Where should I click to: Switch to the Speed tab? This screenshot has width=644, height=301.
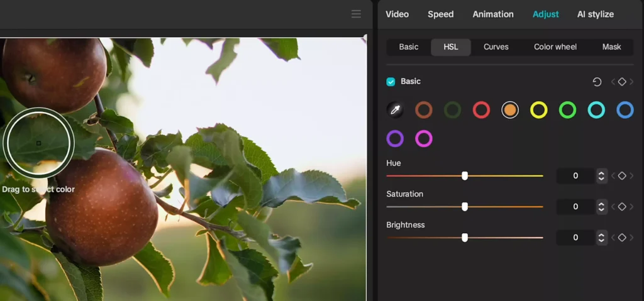(441, 14)
